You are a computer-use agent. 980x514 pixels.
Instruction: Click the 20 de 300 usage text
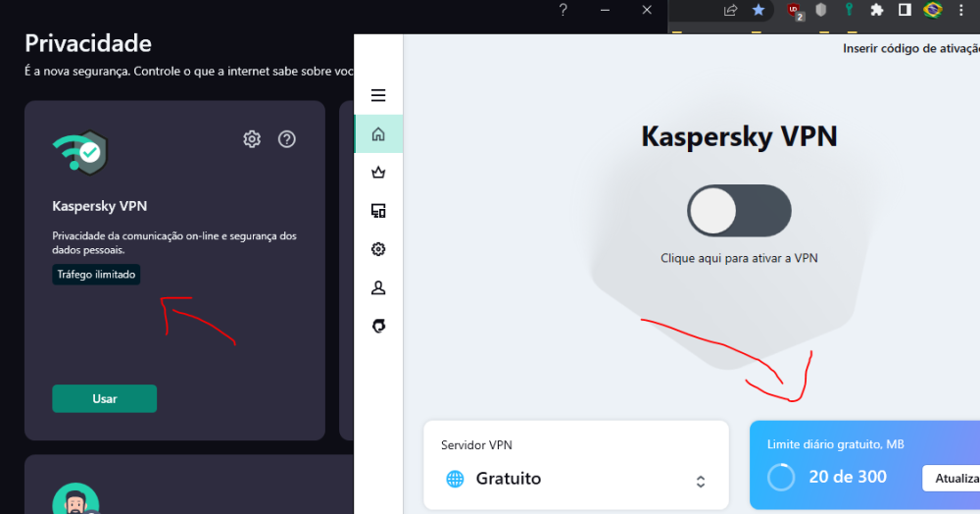(x=848, y=477)
